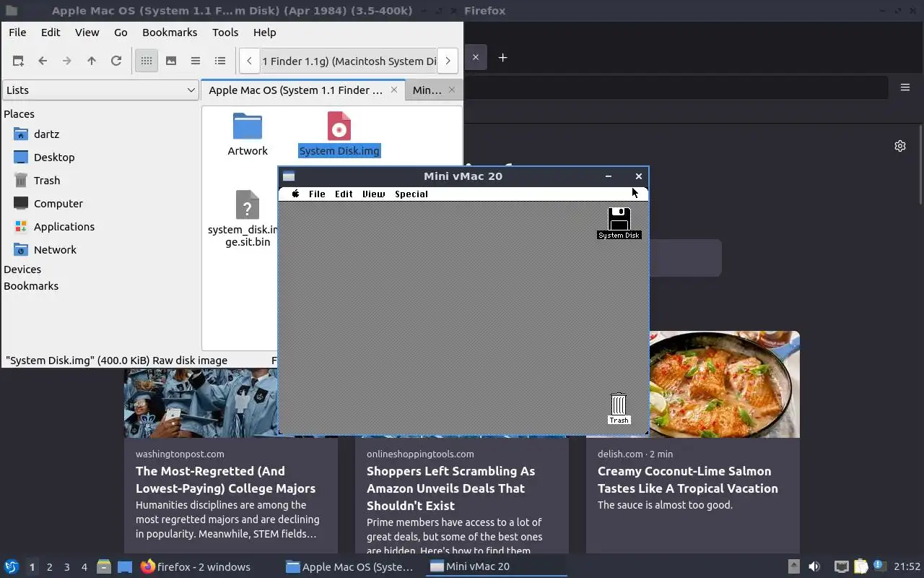Close the Min... folder tab
Viewport: 924px width, 578px height.
(452, 90)
